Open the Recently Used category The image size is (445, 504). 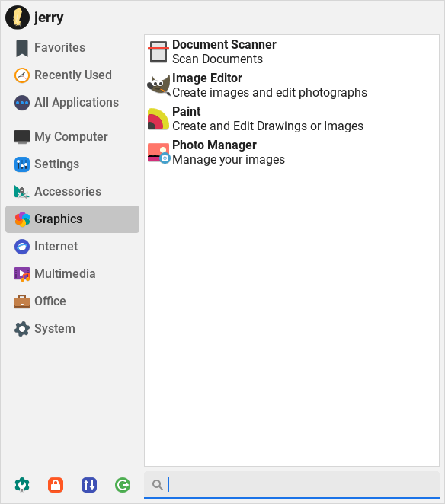click(x=72, y=75)
